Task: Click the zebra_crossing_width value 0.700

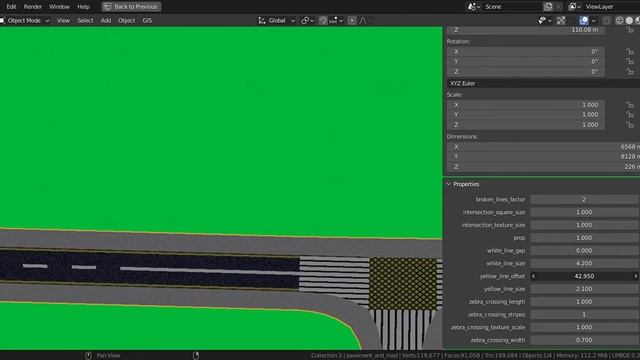Action: (584, 340)
